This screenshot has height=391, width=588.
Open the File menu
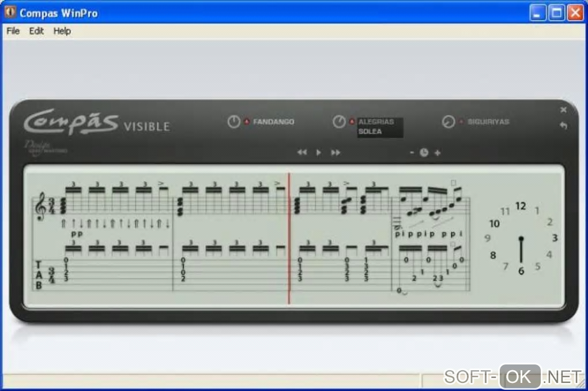(13, 31)
